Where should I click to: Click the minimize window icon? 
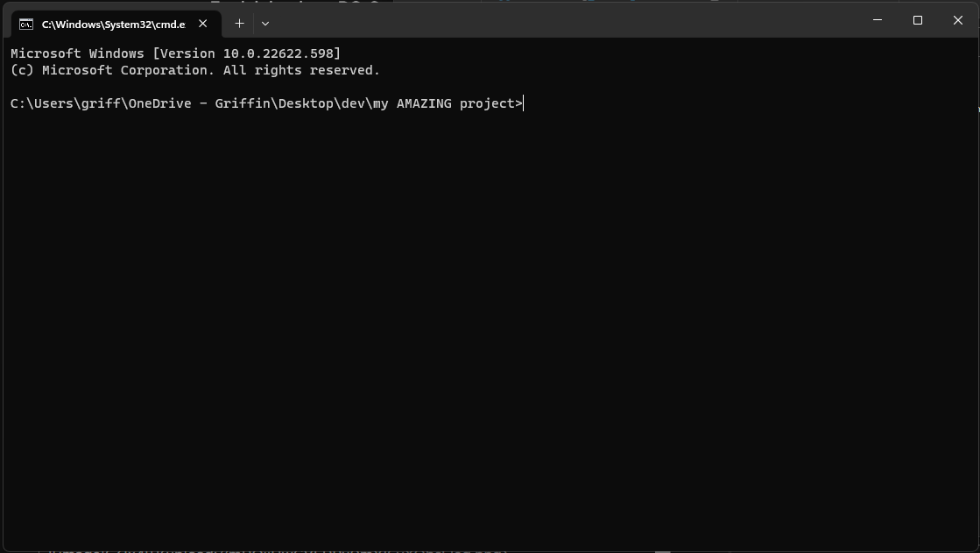(877, 19)
